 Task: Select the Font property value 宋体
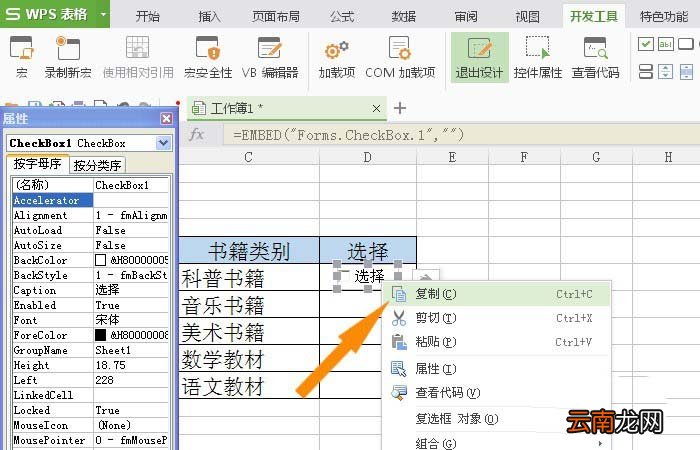click(x=131, y=320)
